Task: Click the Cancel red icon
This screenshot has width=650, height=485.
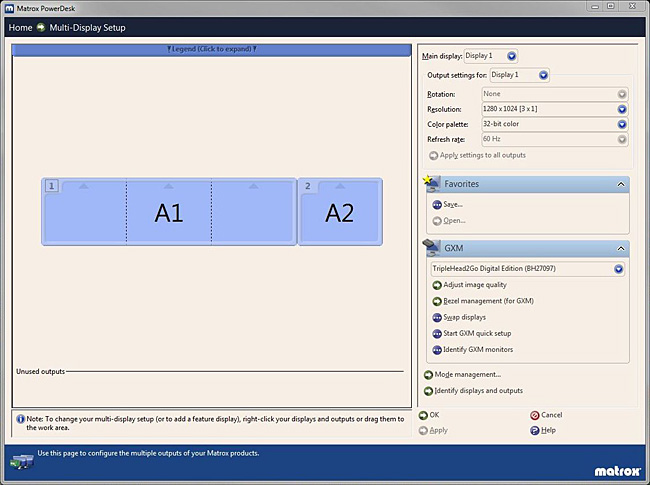Action: pyautogui.click(x=535, y=415)
